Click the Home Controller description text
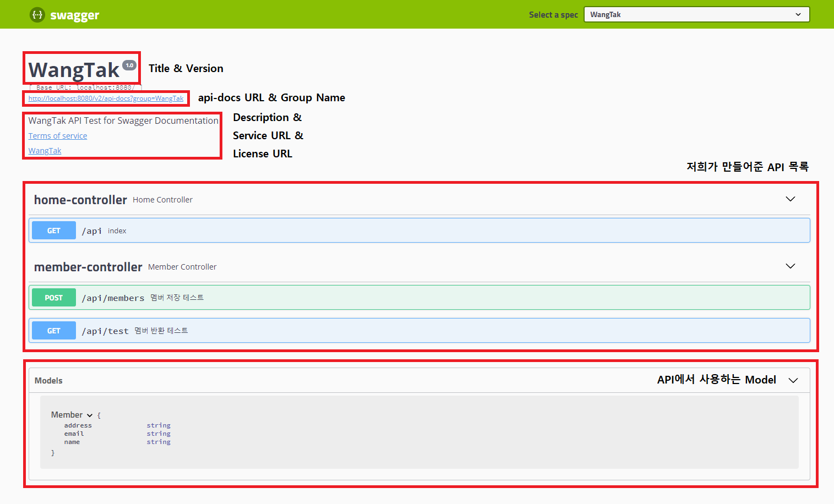Viewport: 834px width, 504px height. point(162,200)
